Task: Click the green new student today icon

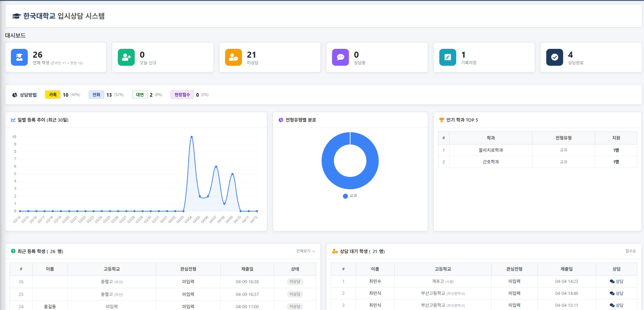Action: pos(126,57)
